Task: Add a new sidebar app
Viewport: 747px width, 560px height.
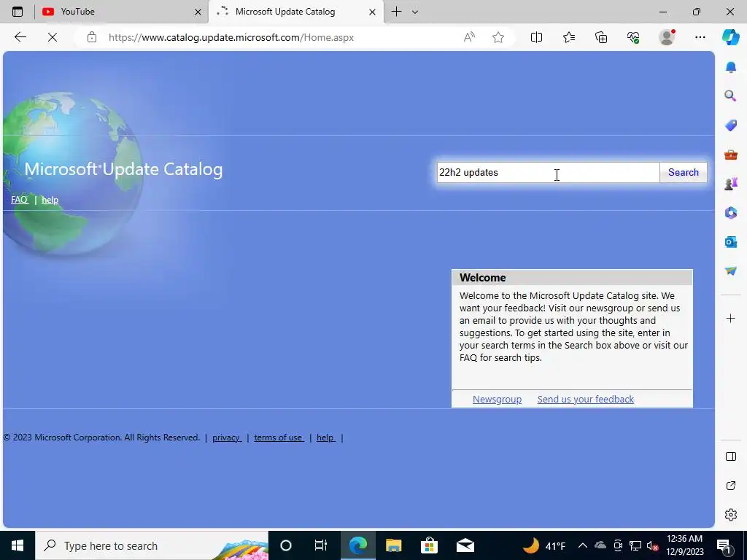Action: 731,318
